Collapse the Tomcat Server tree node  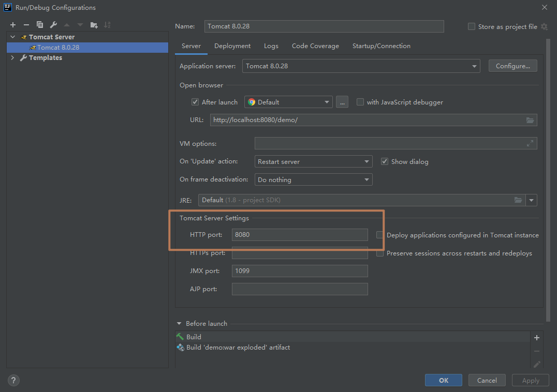[x=13, y=37]
